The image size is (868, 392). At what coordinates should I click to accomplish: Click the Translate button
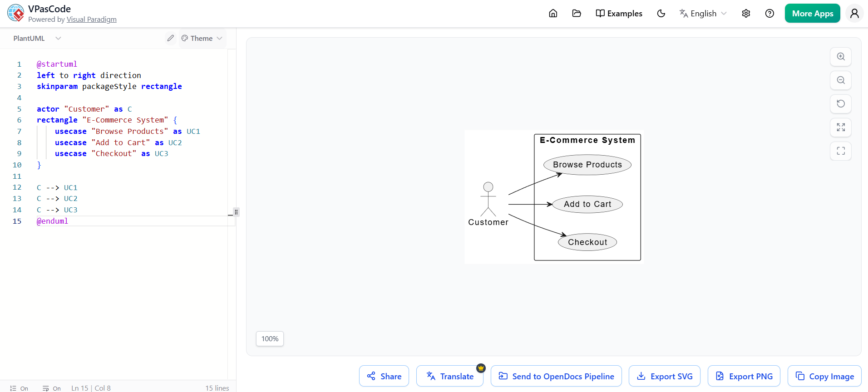[x=450, y=376]
